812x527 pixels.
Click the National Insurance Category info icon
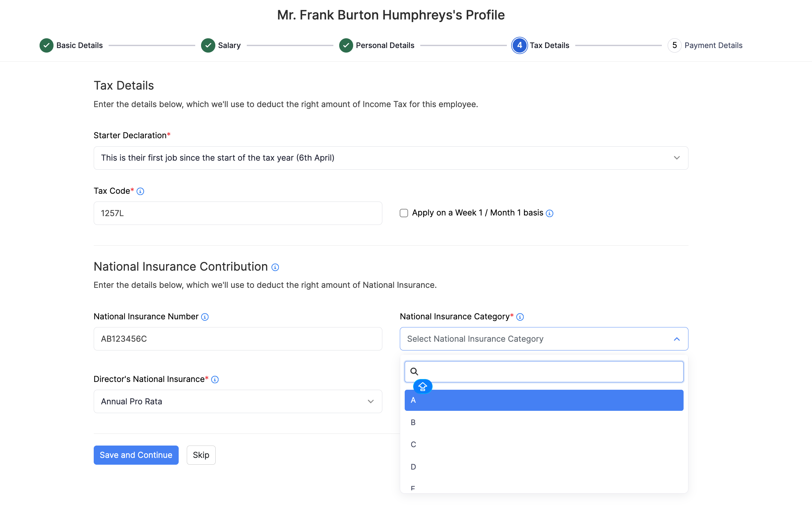[x=520, y=317]
